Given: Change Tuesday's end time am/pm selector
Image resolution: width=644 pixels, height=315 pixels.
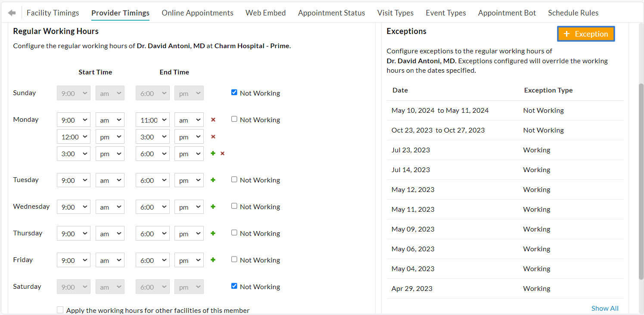Looking at the screenshot, I should (x=189, y=180).
